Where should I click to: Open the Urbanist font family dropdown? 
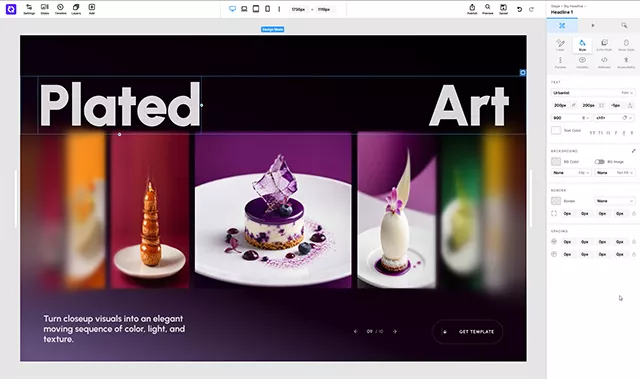[593, 93]
